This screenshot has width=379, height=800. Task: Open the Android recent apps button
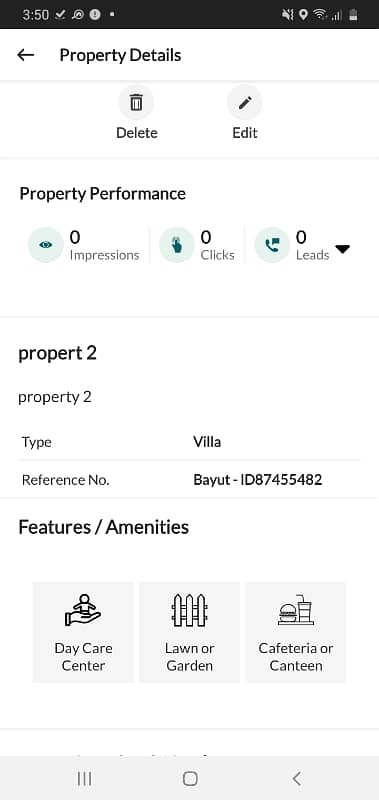84,778
